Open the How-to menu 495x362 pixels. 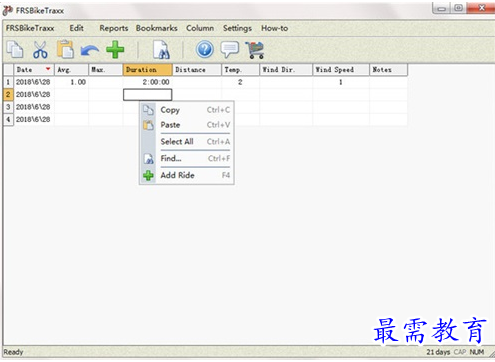click(x=274, y=28)
